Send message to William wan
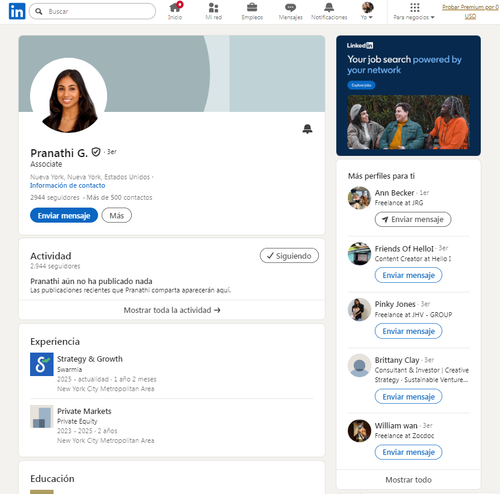 pyautogui.click(x=409, y=452)
